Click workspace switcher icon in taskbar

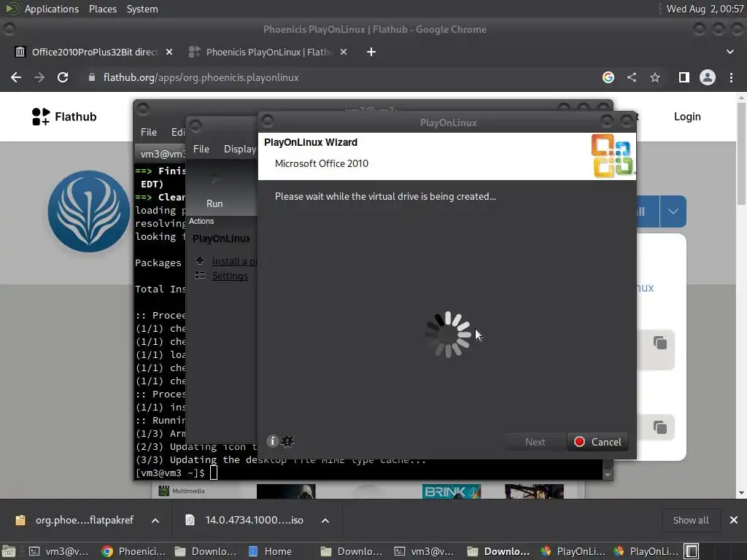pos(692,551)
